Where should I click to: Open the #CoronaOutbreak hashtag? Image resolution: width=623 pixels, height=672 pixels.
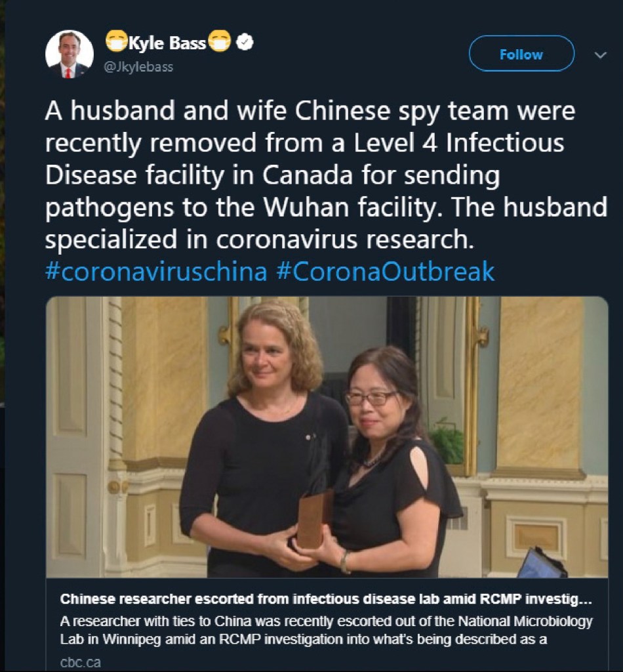[x=386, y=271]
